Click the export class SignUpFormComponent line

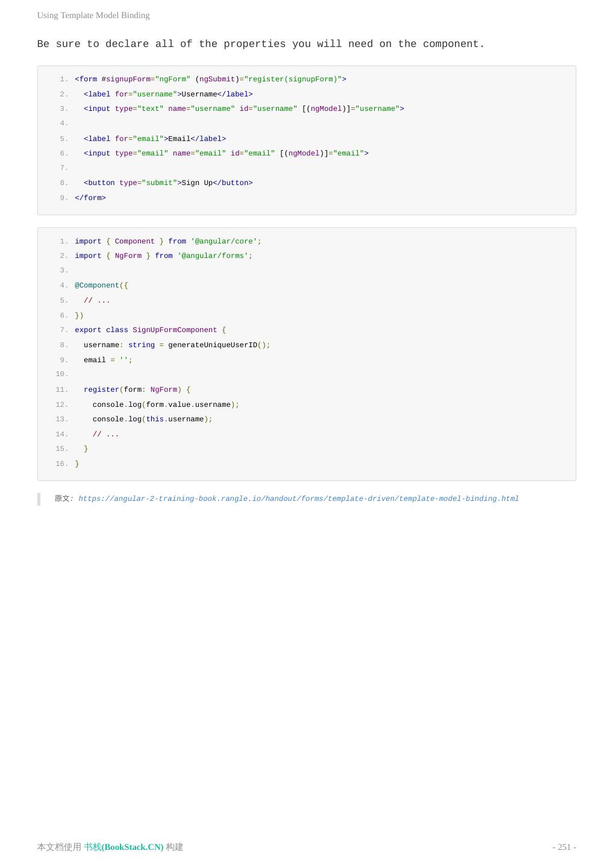click(x=150, y=330)
